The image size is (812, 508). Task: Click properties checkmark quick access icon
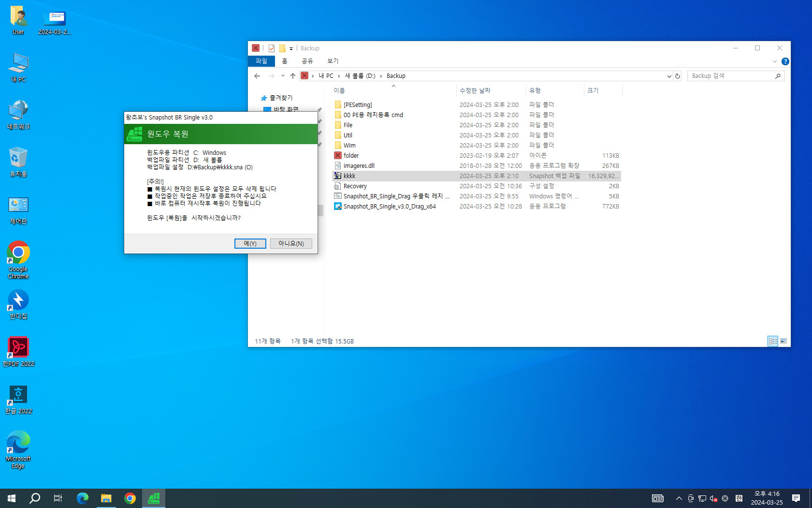point(272,48)
